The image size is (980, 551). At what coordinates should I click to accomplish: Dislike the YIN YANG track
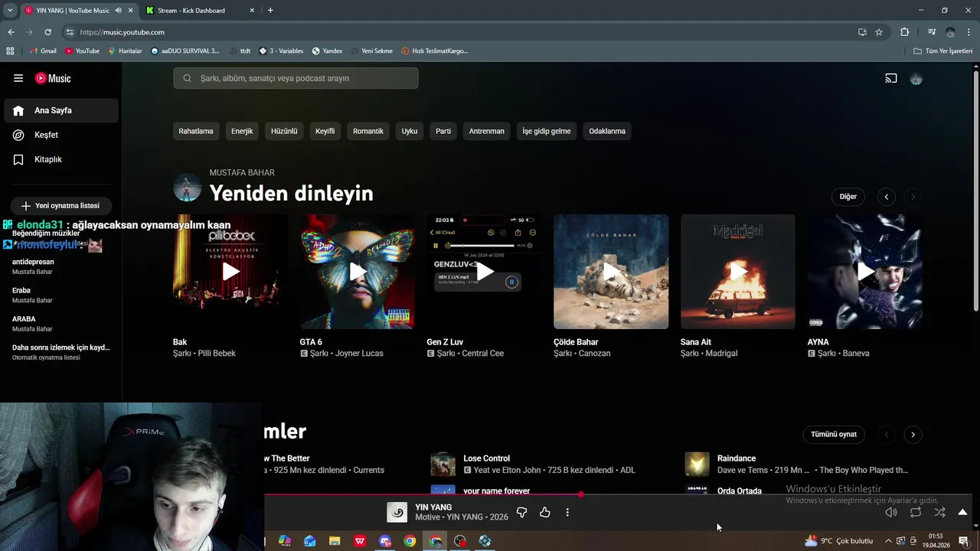[x=521, y=512]
